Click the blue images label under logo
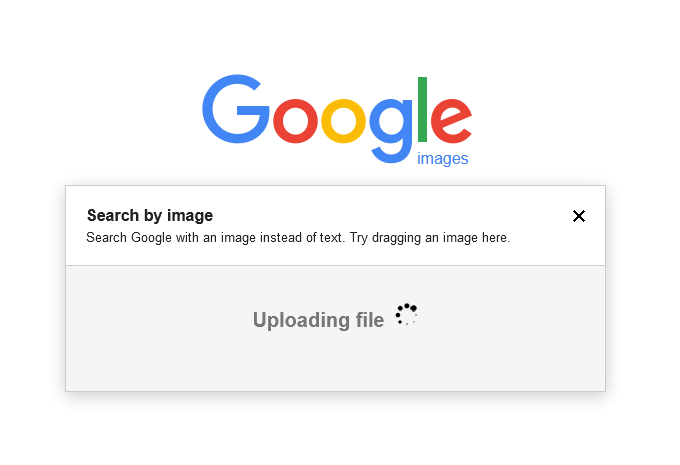Image resolution: width=680 pixels, height=465 pixels. pos(442,158)
